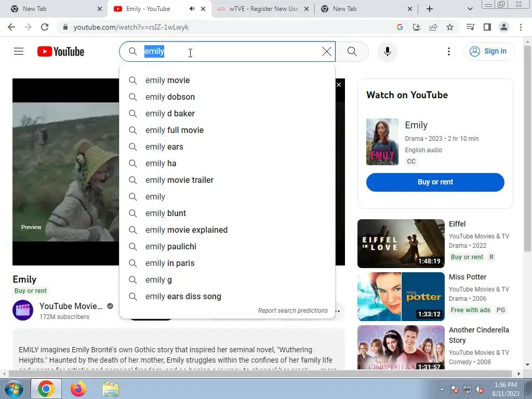Open the Emily movie poster thumbnail
This screenshot has height=399, width=532.
[x=382, y=142]
